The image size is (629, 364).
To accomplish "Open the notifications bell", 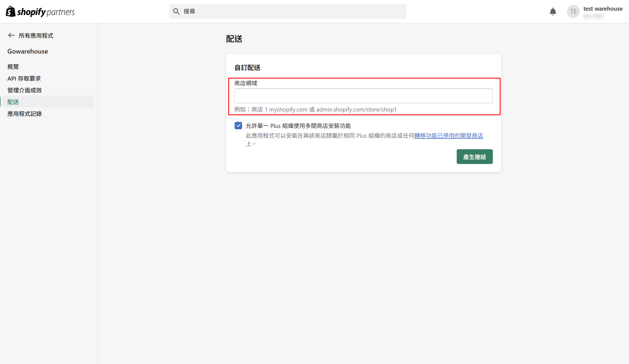I will 553,12.
